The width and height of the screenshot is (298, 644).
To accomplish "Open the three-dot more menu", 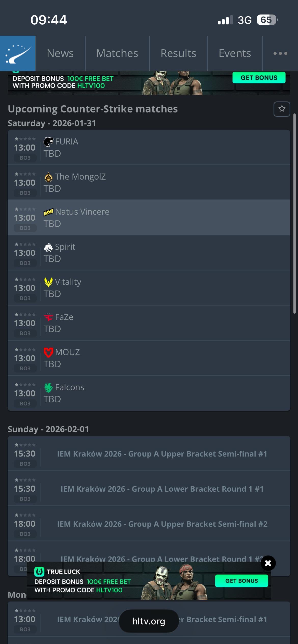I will click(x=280, y=53).
